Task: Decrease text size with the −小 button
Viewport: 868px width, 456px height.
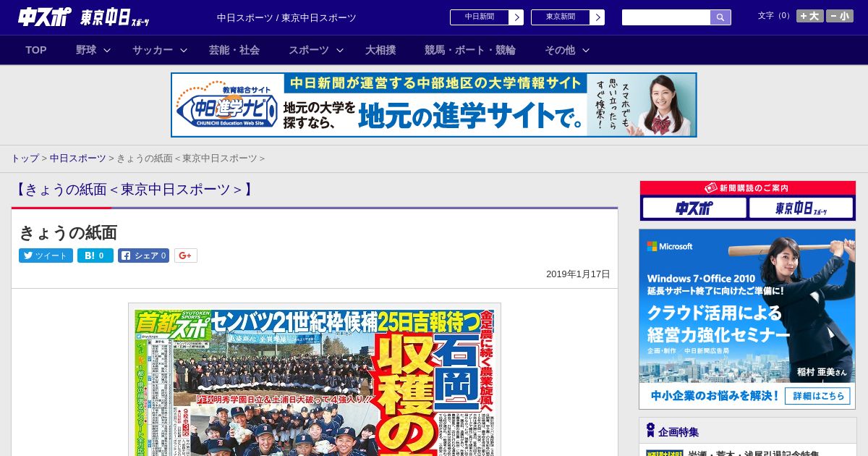Action: 840,16
